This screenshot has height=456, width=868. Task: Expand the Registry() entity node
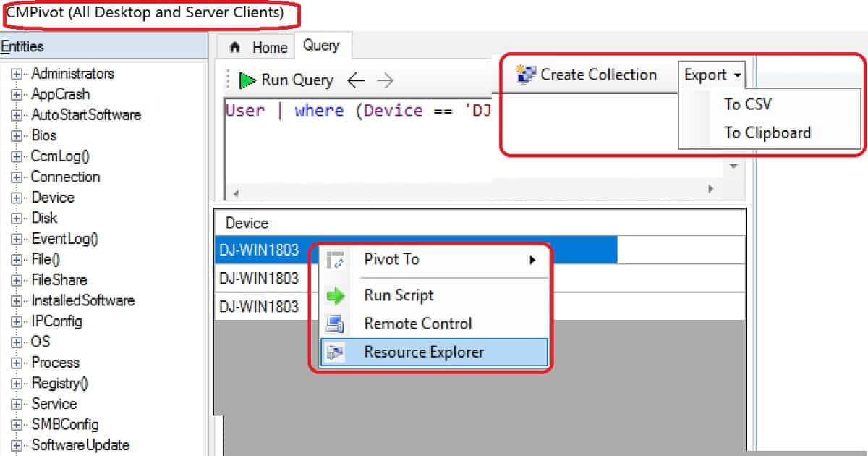click(17, 384)
